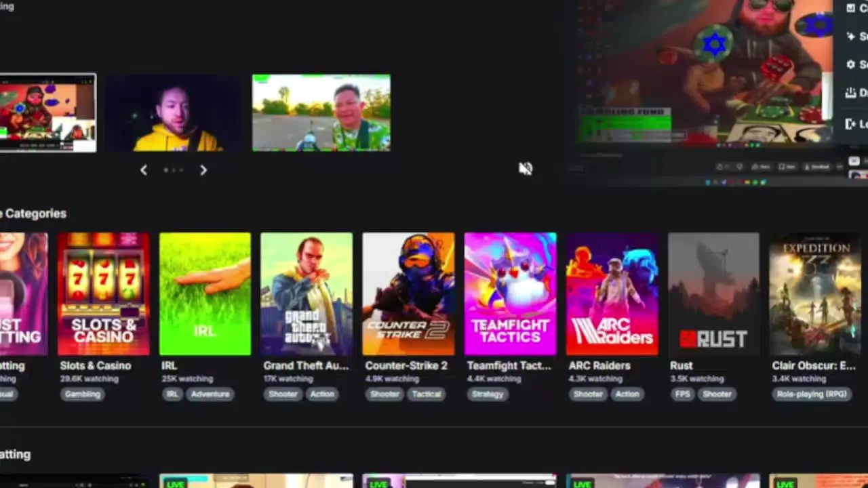Open the Grand Theft Auto V category cover

307,294
